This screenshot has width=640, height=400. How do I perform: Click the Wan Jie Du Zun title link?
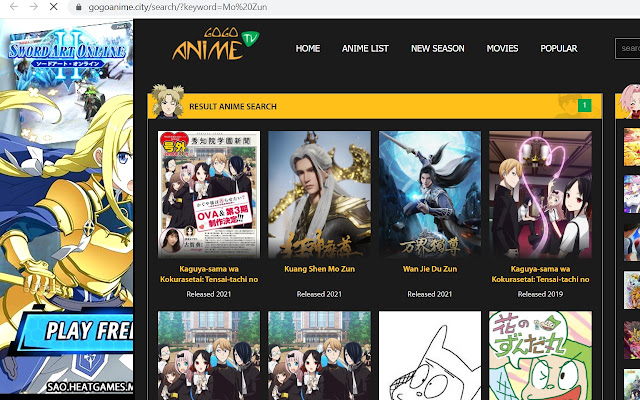[430, 269]
